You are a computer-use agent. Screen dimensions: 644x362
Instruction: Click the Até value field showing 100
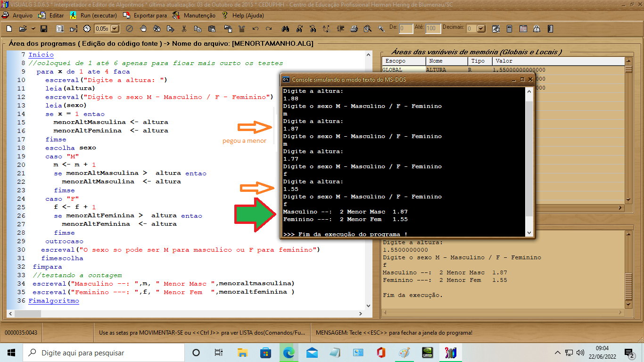(x=433, y=29)
